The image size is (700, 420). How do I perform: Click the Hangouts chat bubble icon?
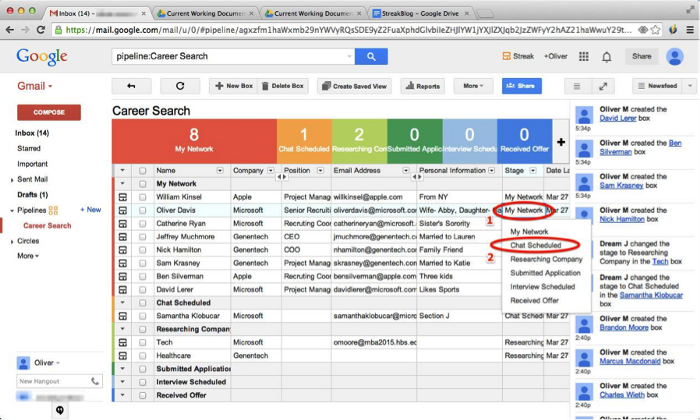[60, 410]
